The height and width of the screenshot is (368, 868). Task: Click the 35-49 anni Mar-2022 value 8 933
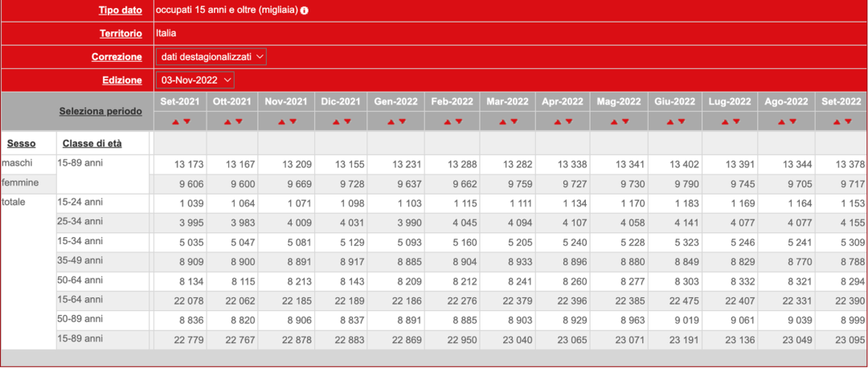pyautogui.click(x=518, y=262)
